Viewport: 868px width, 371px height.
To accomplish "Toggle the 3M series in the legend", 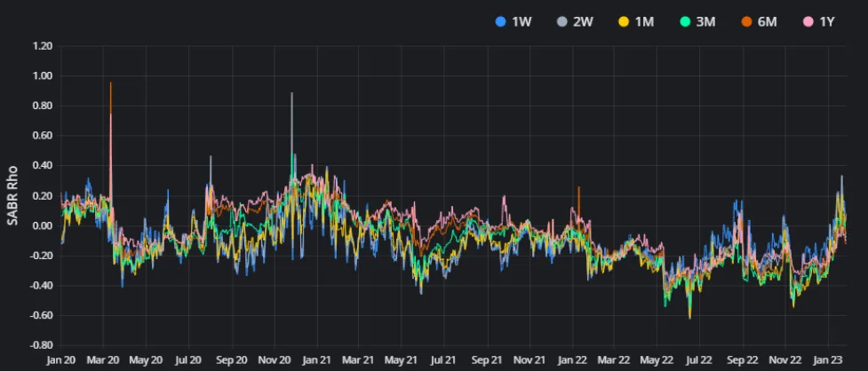I will click(697, 22).
